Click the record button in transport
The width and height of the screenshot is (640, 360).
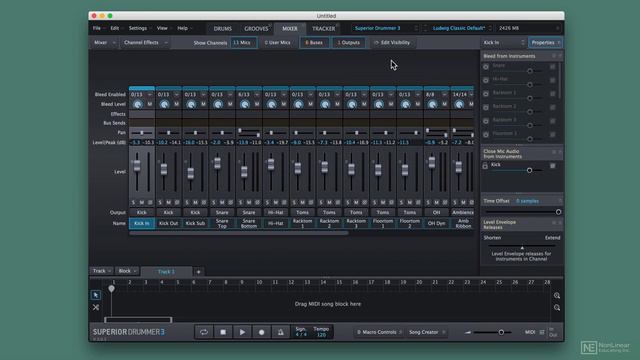tap(261, 332)
